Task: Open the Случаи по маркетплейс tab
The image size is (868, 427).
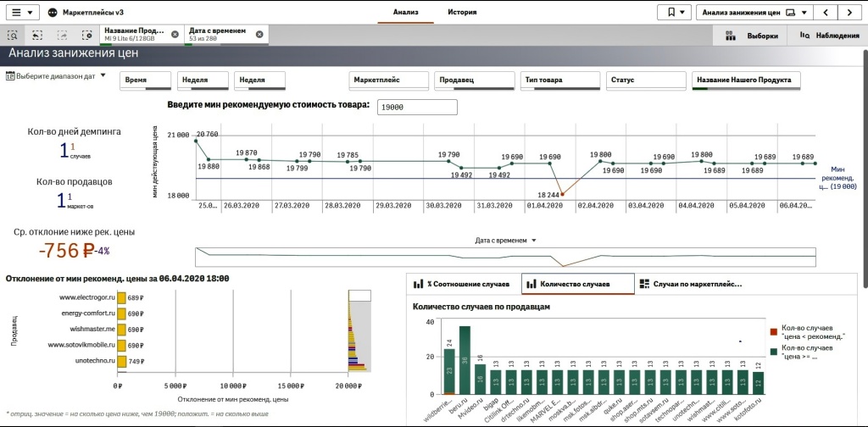Action: pyautogui.click(x=690, y=284)
